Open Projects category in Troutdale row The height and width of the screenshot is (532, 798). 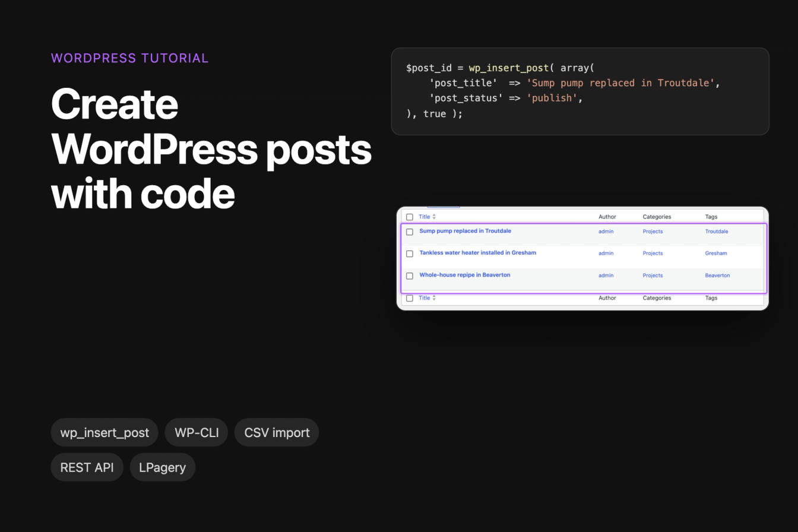pyautogui.click(x=653, y=232)
